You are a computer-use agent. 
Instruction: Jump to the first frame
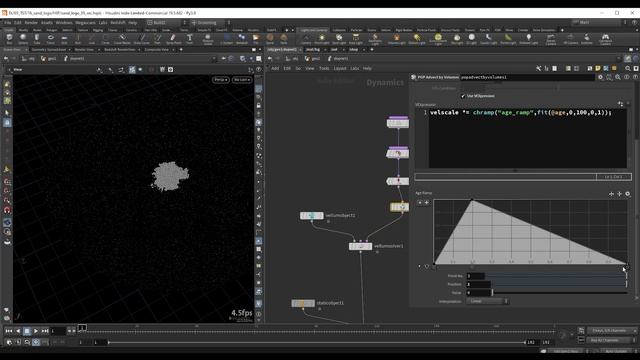click(9, 331)
